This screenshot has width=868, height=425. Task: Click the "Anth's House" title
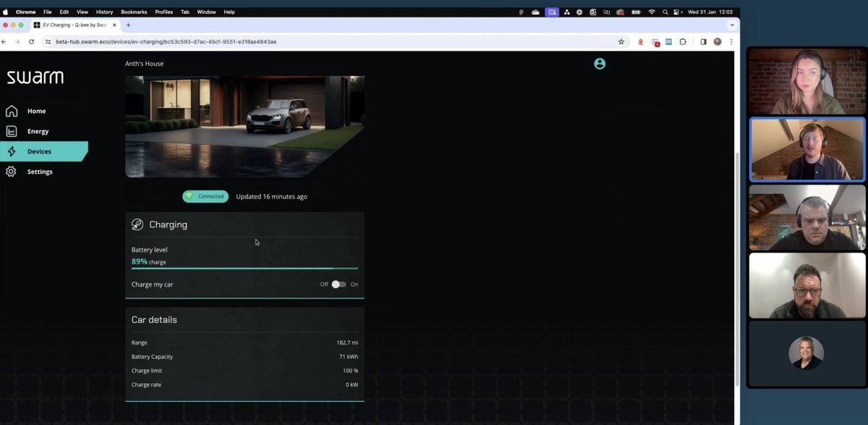(145, 64)
